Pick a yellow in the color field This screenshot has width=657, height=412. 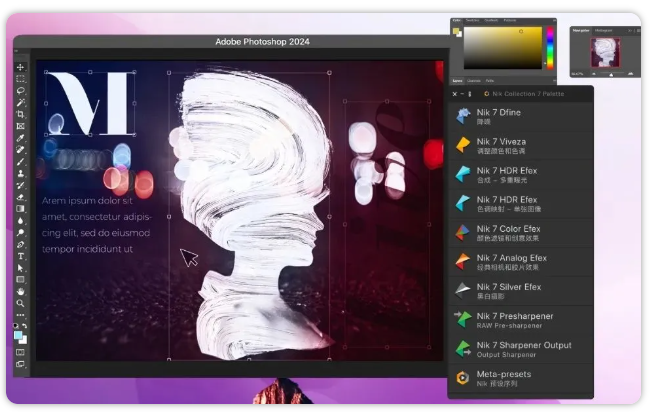[502, 48]
